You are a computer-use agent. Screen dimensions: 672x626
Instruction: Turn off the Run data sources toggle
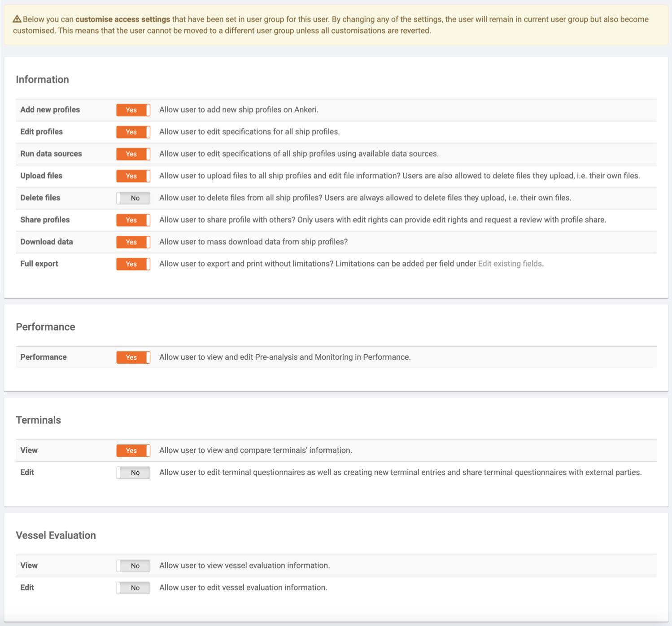point(133,154)
